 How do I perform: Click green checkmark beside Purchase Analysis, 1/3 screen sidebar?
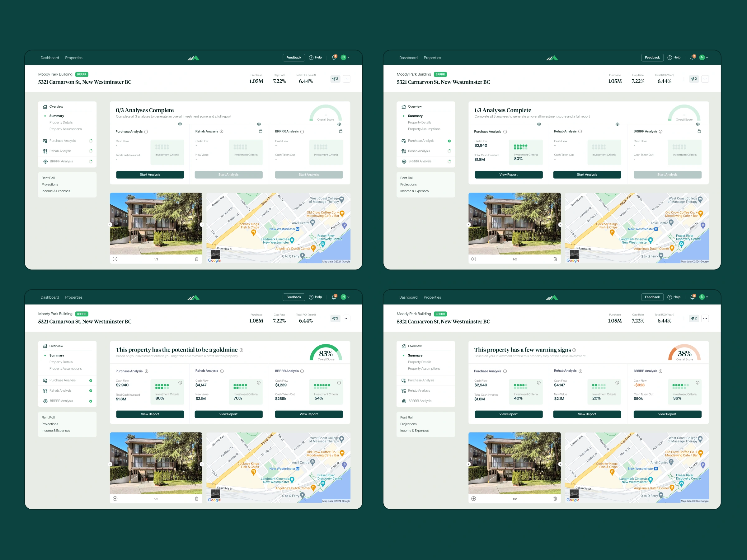pos(449,141)
